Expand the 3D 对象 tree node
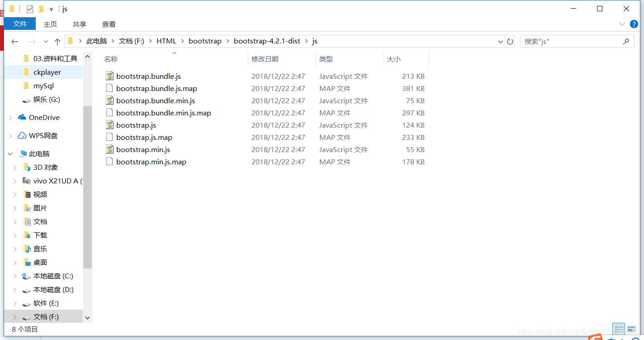 point(15,168)
